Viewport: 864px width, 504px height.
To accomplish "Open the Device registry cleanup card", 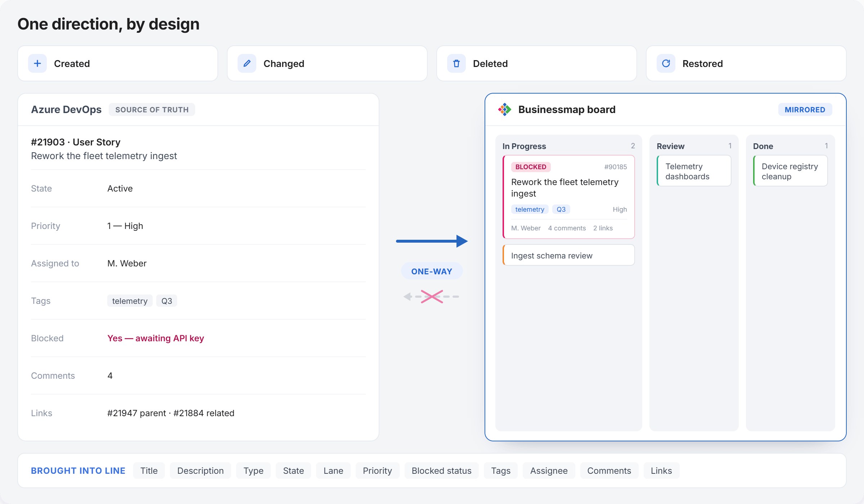I will tap(791, 171).
